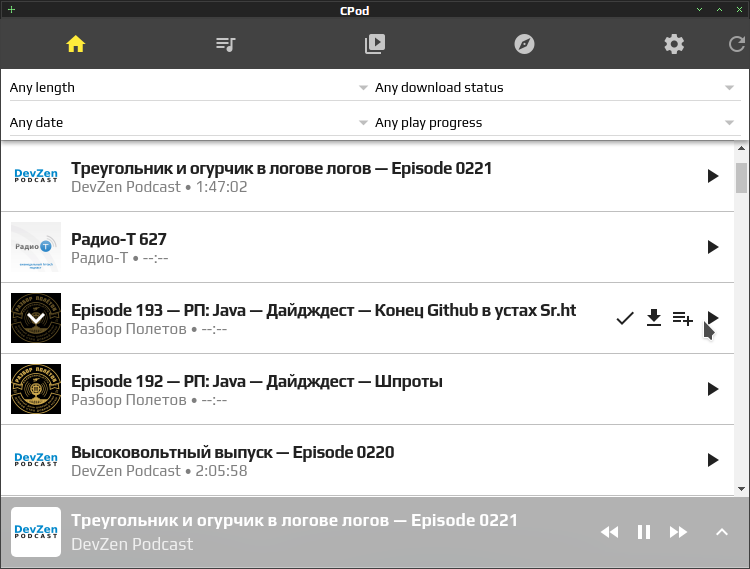750x569 pixels.
Task: Open the Радио-Т 627 title
Action: (119, 239)
